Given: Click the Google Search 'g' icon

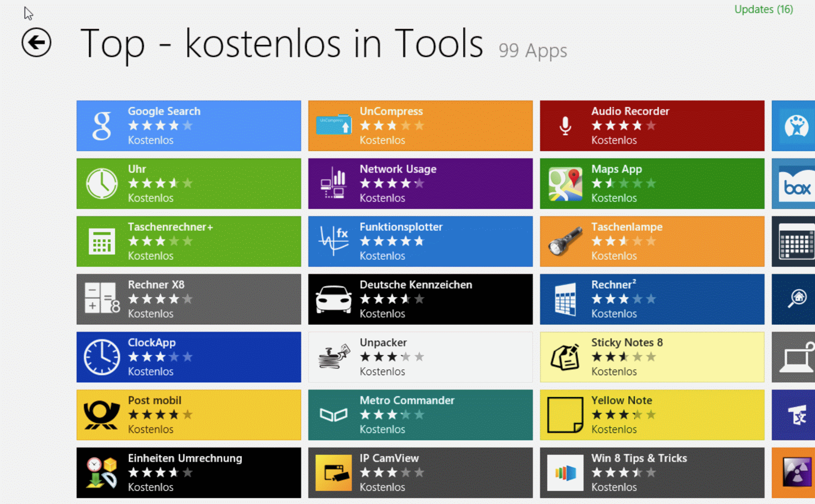Looking at the screenshot, I should 102,126.
